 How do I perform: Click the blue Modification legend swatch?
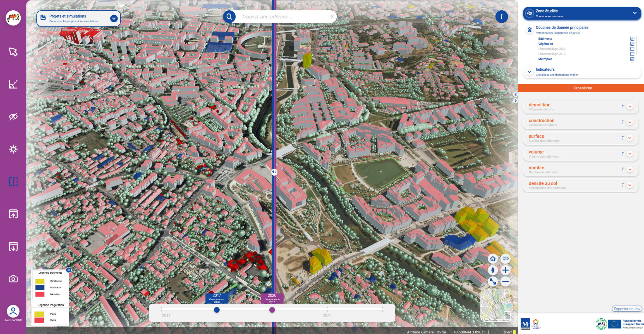pyautogui.click(x=40, y=288)
